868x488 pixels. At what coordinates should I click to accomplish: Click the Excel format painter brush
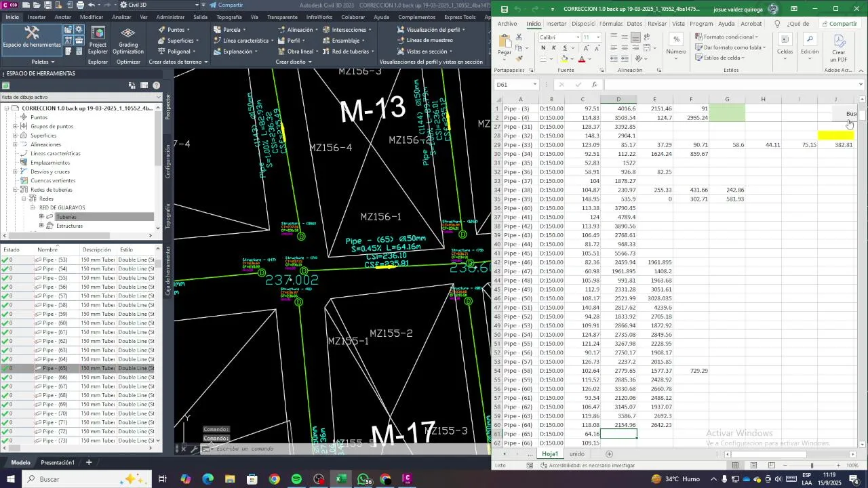tap(520, 58)
